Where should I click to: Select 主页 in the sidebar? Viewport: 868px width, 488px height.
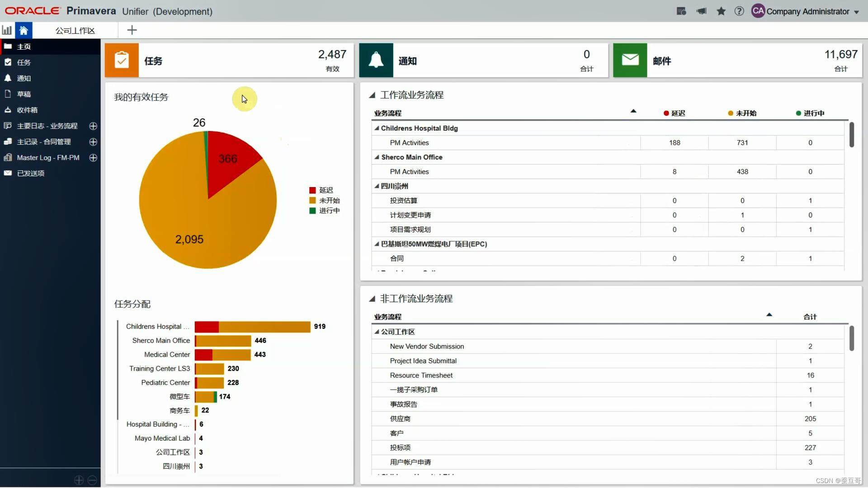(50, 47)
